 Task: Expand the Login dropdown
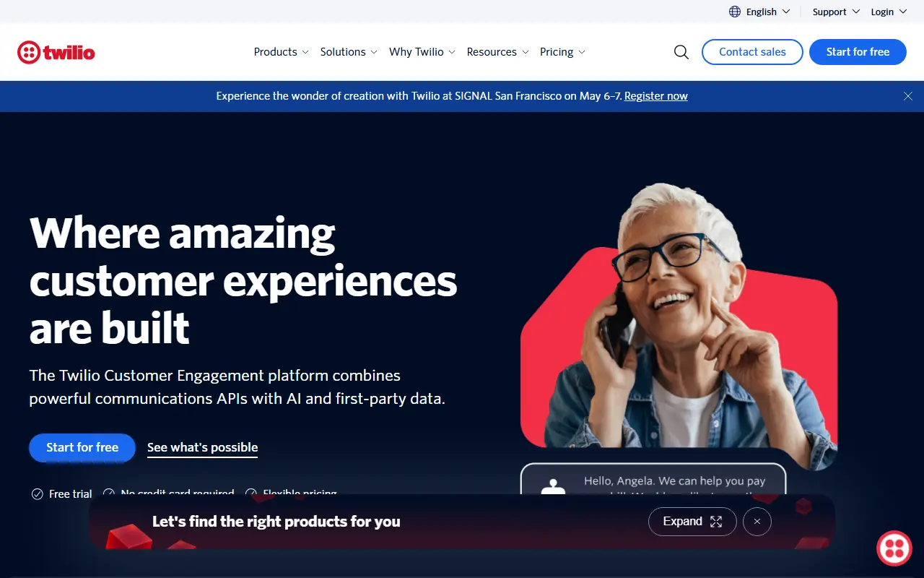pyautogui.click(x=887, y=12)
